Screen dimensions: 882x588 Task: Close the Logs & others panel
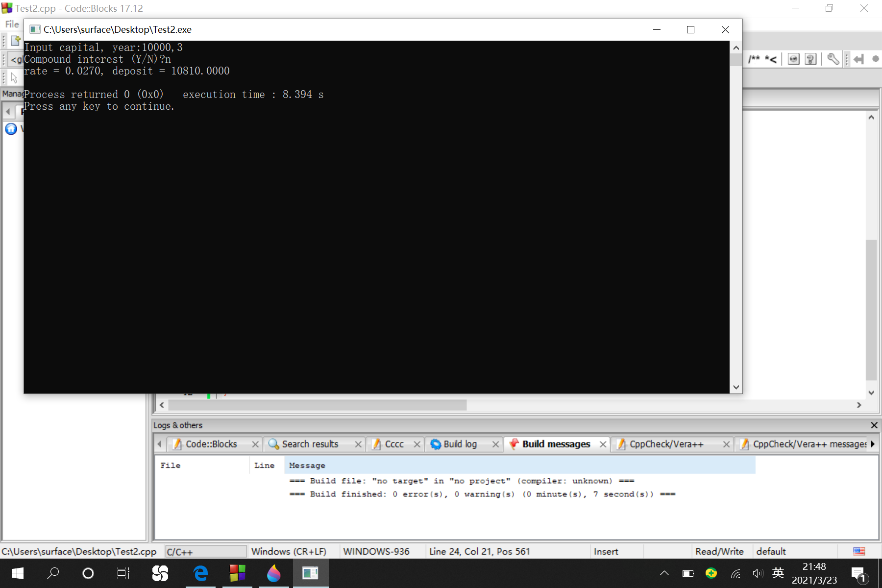pyautogui.click(x=874, y=425)
